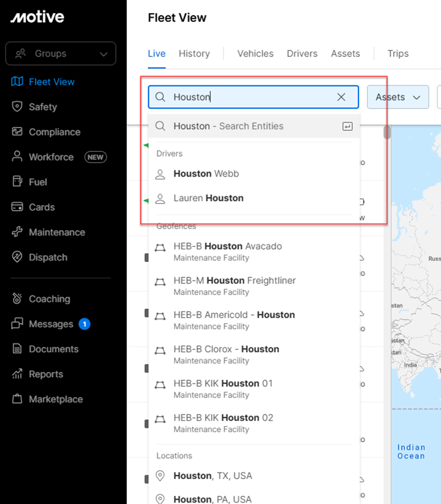Click the Dispatch icon in sidebar
This screenshot has width=441, height=504.
click(17, 257)
